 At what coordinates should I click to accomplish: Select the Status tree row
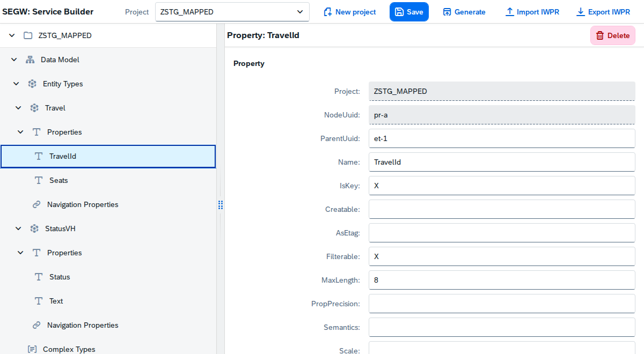pyautogui.click(x=108, y=277)
